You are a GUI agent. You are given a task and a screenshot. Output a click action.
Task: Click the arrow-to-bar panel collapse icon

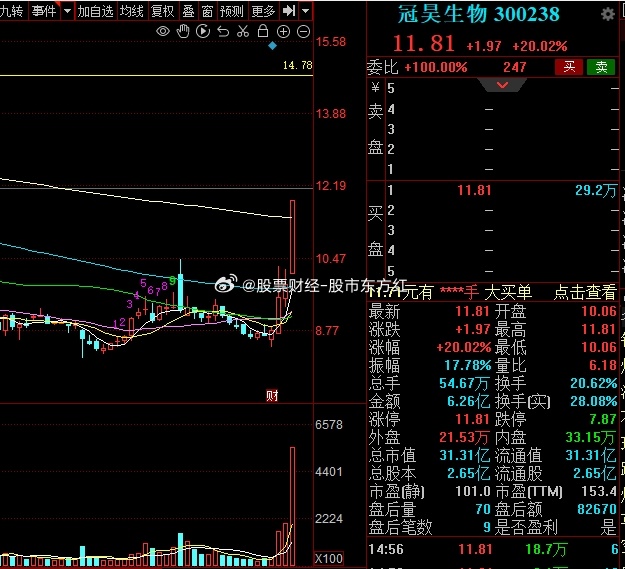pyautogui.click(x=289, y=11)
